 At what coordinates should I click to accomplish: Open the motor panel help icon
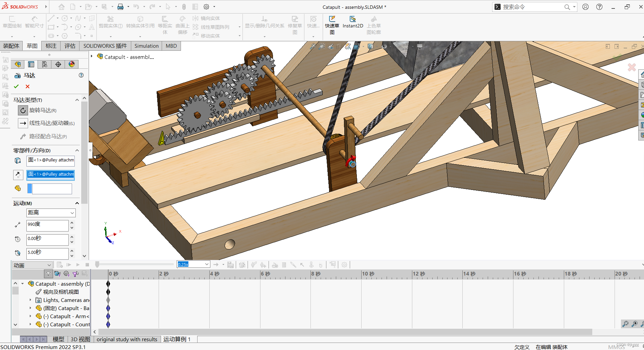(x=81, y=75)
